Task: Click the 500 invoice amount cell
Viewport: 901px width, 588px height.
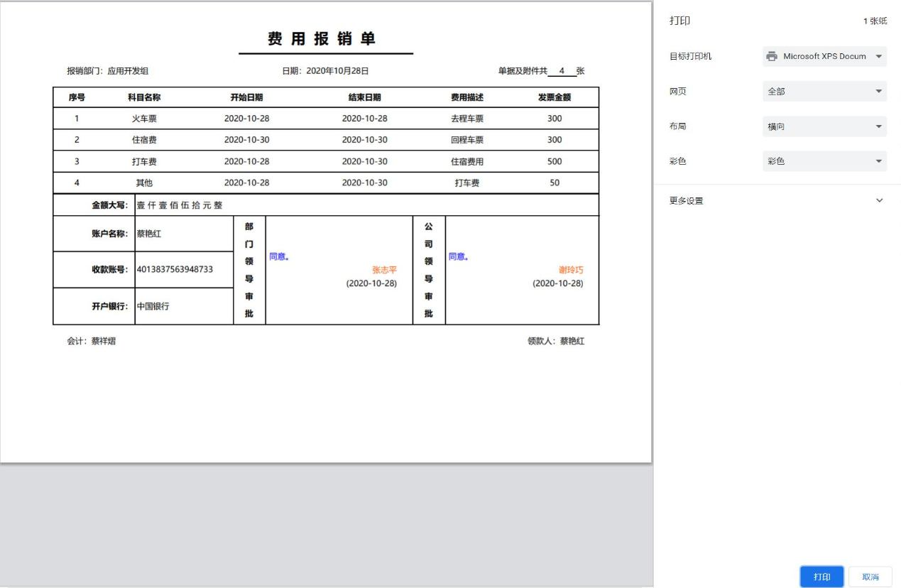Action: [555, 161]
